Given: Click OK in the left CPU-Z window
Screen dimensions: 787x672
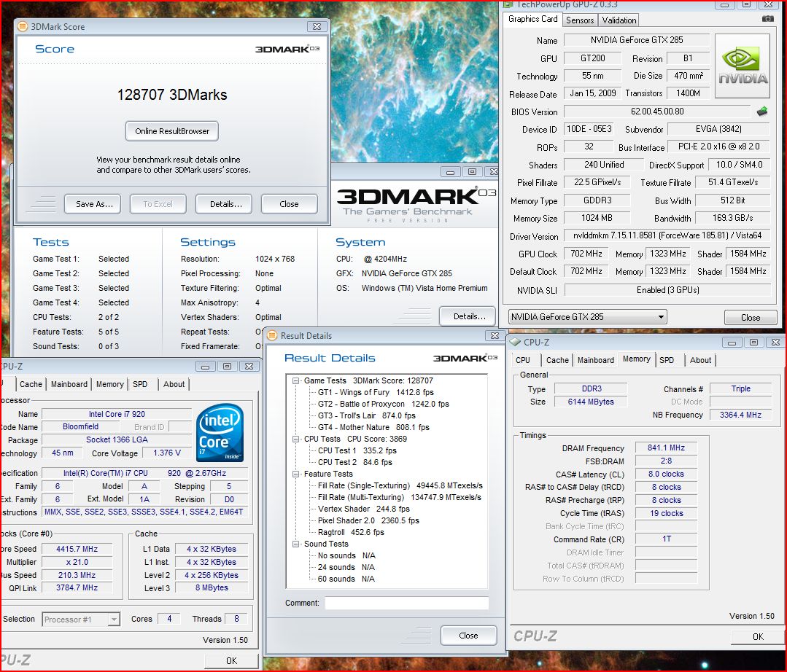Looking at the screenshot, I should tap(231, 660).
